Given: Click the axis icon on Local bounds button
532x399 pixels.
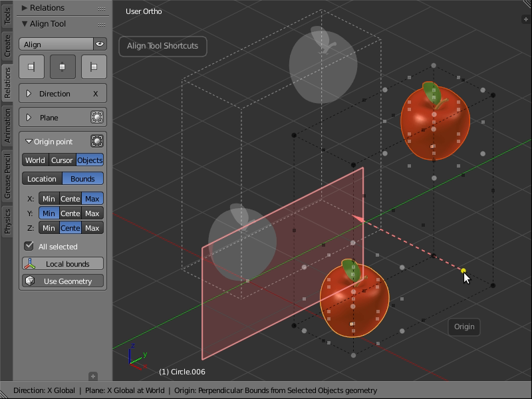Looking at the screenshot, I should pyautogui.click(x=29, y=263).
